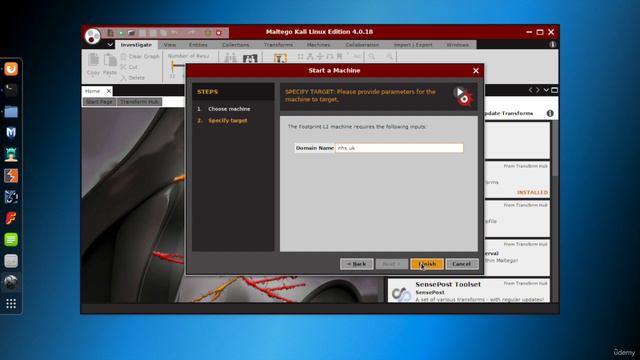Open the Collaboration ribbon tab
The image size is (640, 360).
click(x=362, y=45)
